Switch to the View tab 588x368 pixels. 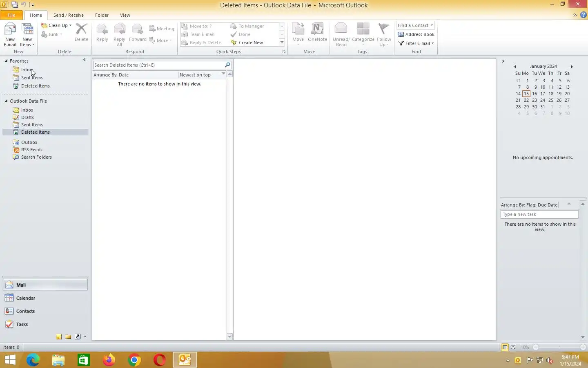click(125, 15)
